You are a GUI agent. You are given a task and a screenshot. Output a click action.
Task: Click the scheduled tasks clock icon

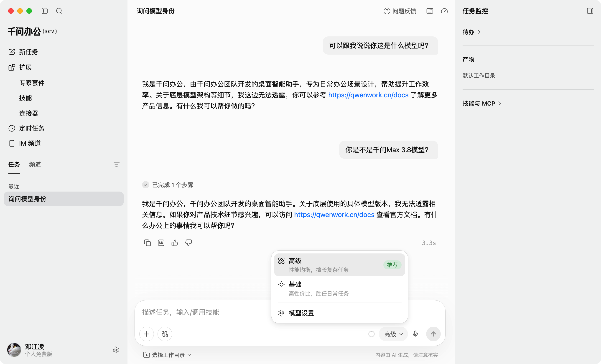click(x=12, y=128)
